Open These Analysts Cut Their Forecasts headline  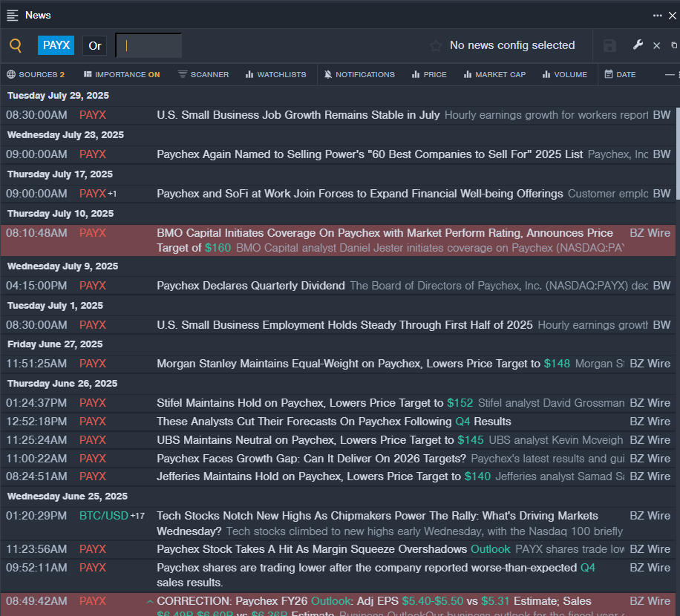(x=334, y=422)
